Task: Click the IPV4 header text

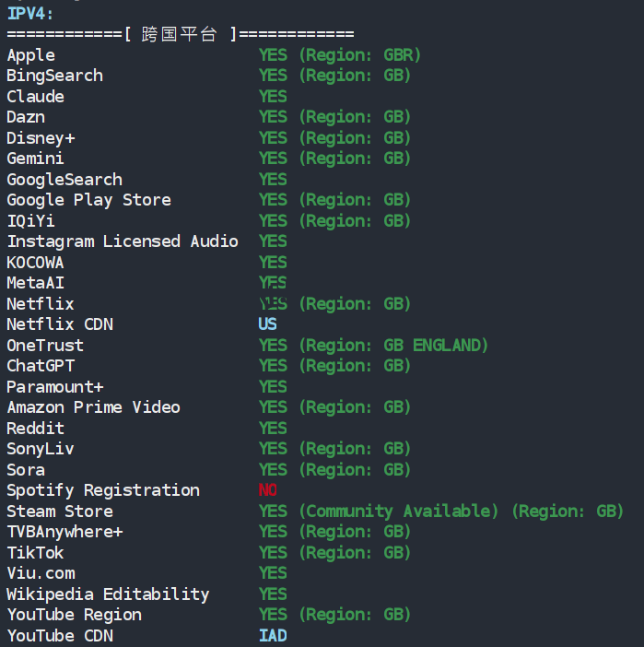Action: [x=29, y=13]
